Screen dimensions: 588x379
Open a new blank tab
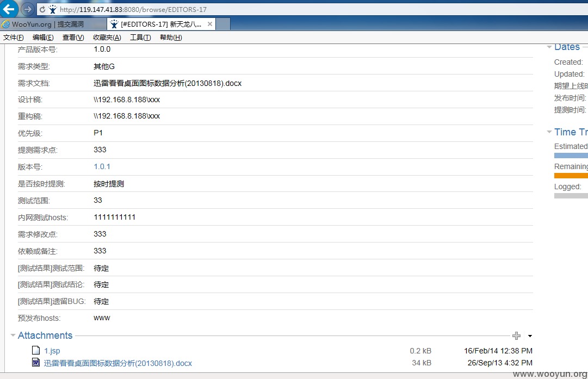223,24
